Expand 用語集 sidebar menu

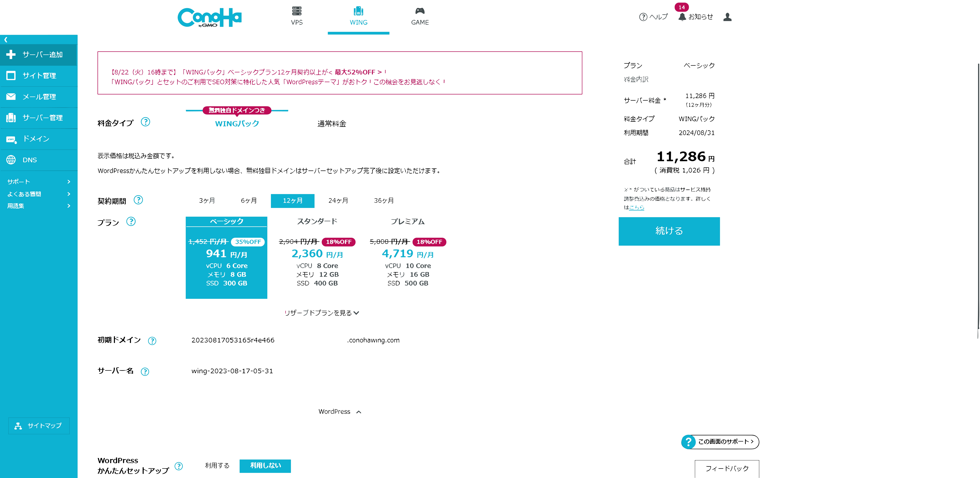39,206
